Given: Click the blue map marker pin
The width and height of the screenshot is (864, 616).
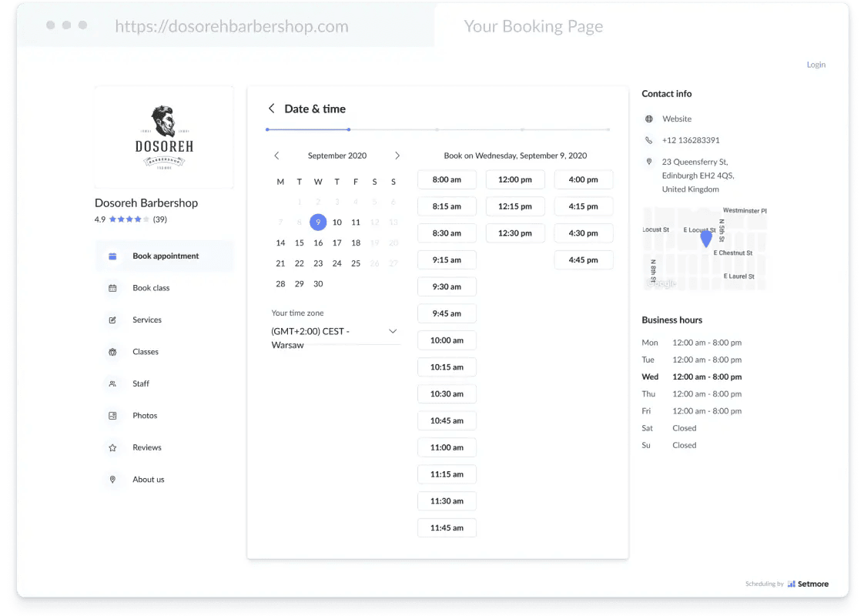Looking at the screenshot, I should pos(706,239).
